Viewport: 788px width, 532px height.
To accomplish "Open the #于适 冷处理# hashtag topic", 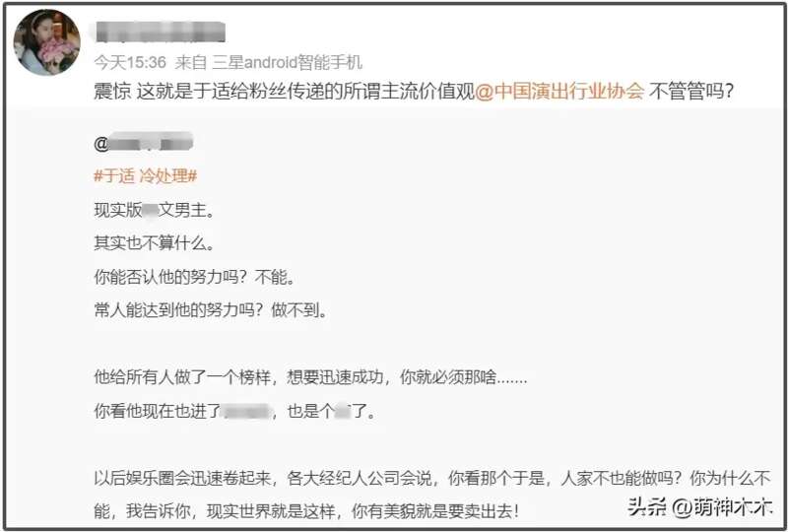I will tap(145, 176).
